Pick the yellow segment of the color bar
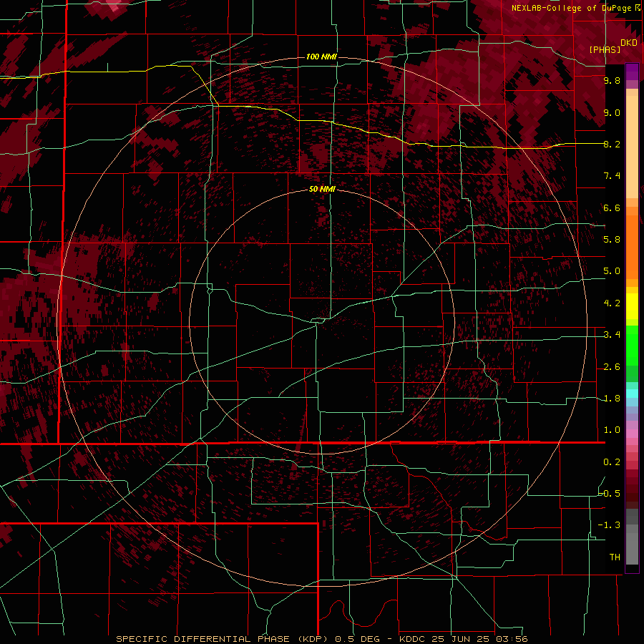The height and width of the screenshot is (644, 644). 632,306
